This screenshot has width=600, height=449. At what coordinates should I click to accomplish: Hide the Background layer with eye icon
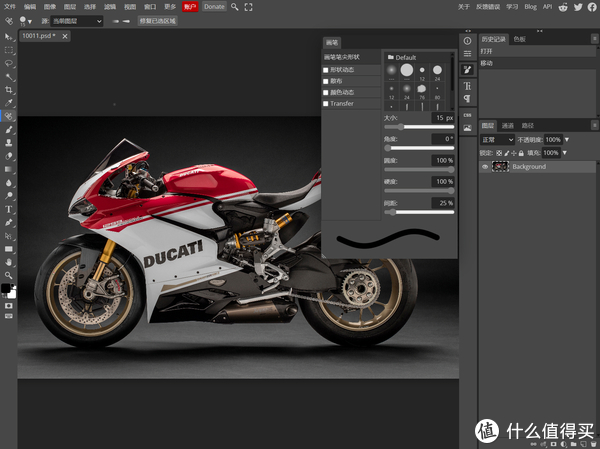pos(486,167)
